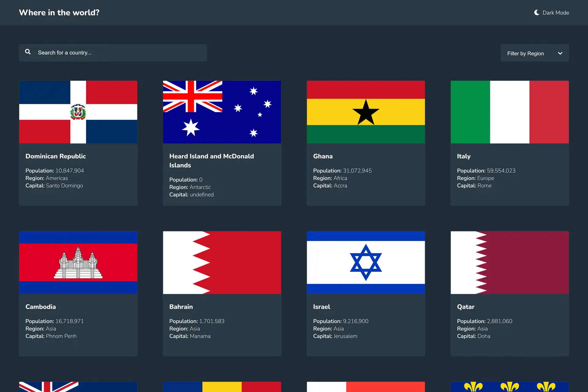Open the Ghana country name heading
Viewport: 588px width, 392px height.
click(323, 156)
